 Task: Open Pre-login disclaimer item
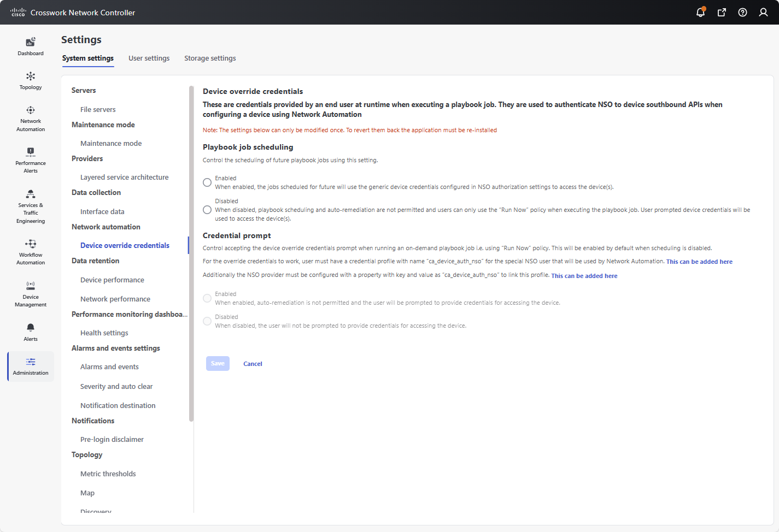[x=112, y=439]
